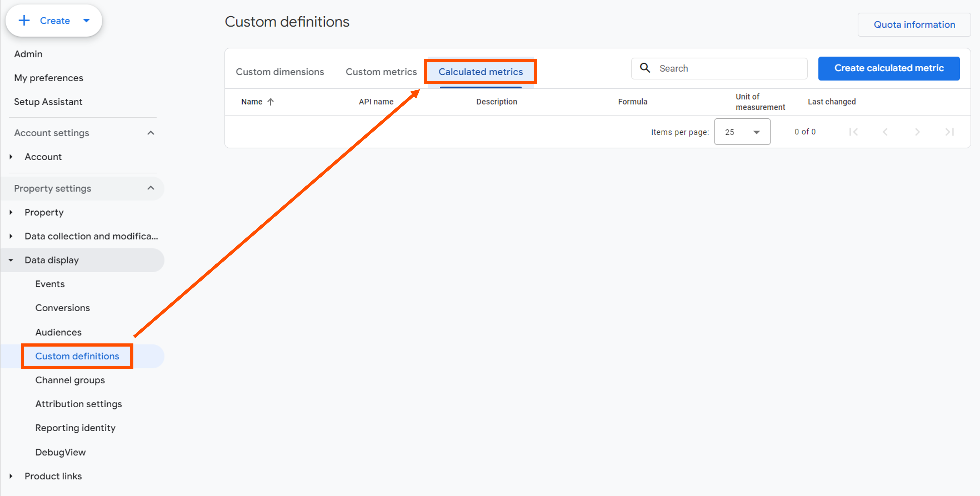Expand the Product links tree item

pos(11,476)
